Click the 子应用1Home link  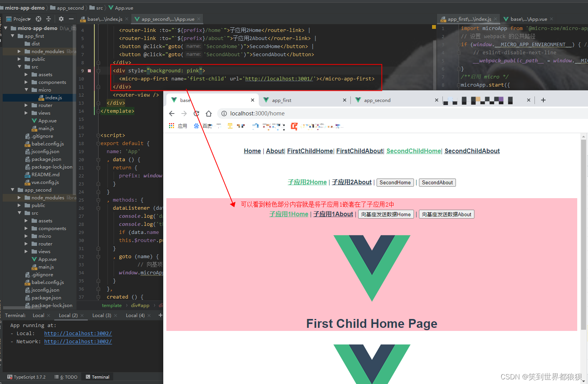pyautogui.click(x=289, y=214)
